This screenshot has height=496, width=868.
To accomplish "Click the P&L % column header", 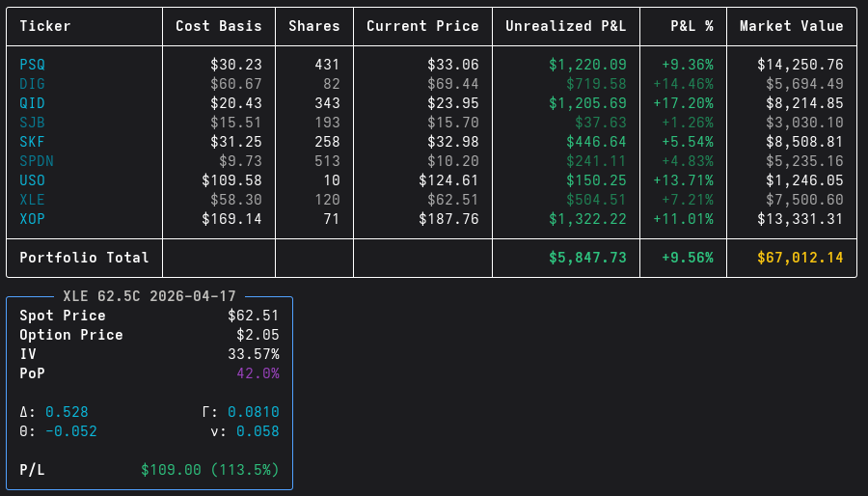I will (x=692, y=26).
